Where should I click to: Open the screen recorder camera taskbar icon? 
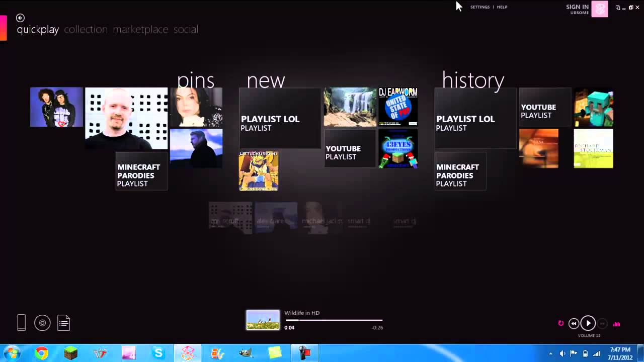coord(304,353)
